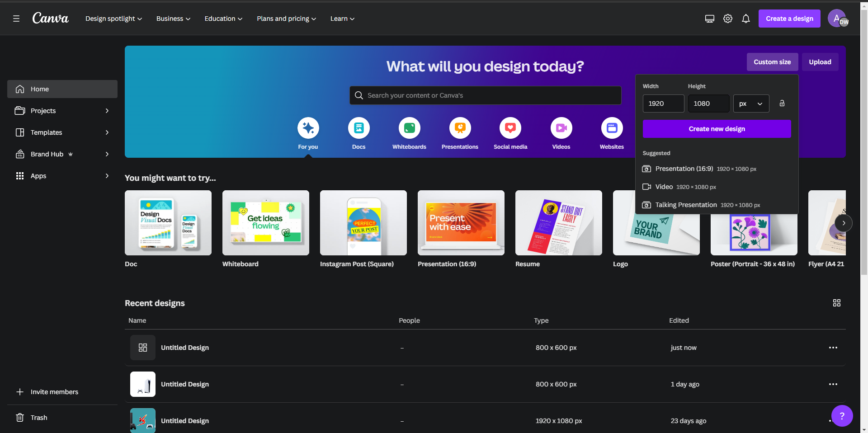The height and width of the screenshot is (433, 868).
Task: Select the Videos design type icon
Action: point(561,128)
